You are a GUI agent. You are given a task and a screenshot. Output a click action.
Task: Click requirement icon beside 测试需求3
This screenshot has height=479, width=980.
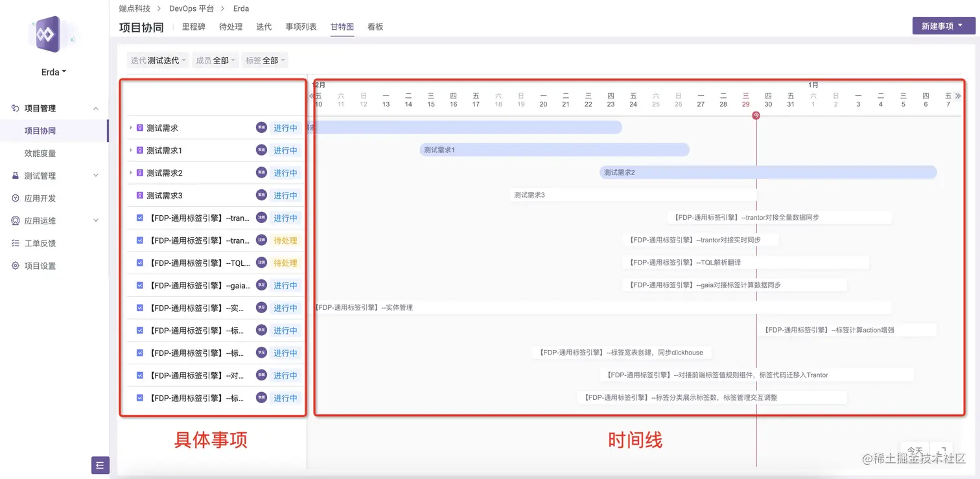[x=140, y=195]
